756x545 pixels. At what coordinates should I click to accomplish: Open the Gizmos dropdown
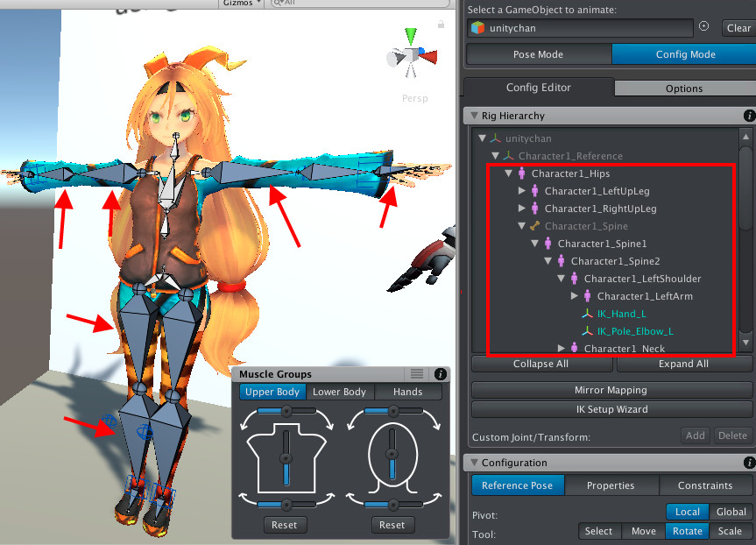click(x=242, y=3)
